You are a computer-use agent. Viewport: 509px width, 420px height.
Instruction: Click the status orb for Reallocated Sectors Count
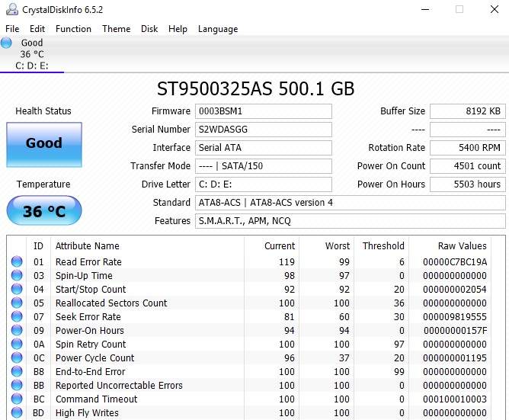tap(17, 303)
